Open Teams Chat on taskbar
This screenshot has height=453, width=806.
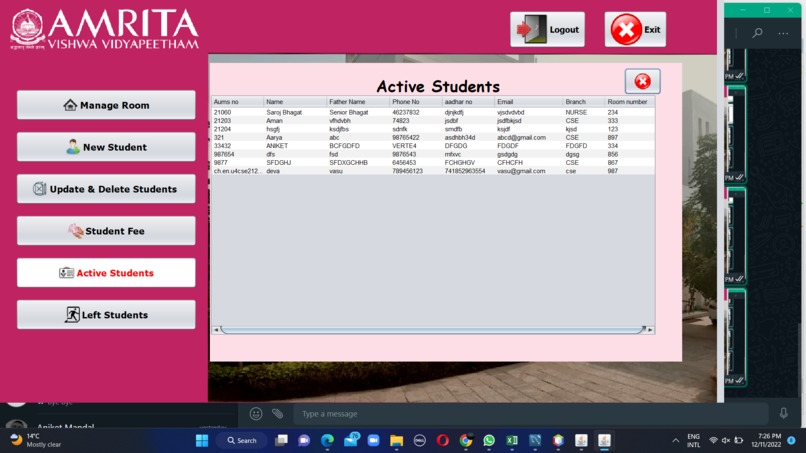tap(304, 441)
